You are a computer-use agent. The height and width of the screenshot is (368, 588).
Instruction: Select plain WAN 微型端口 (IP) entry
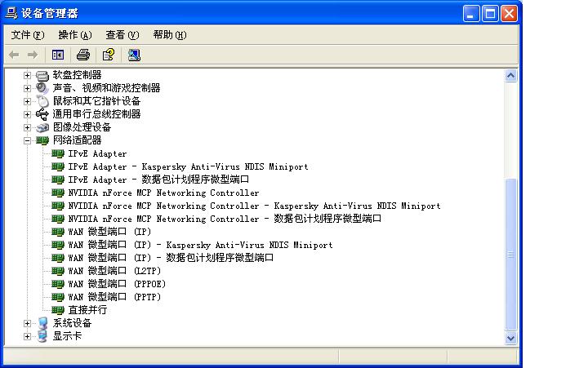(x=109, y=232)
